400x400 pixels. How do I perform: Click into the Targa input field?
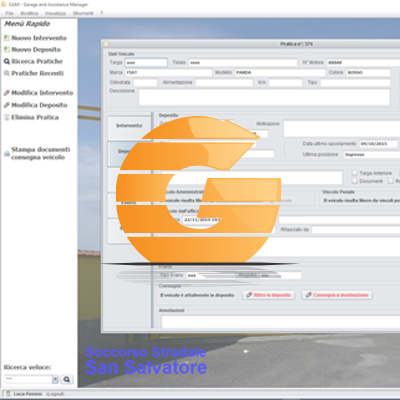pos(146,63)
